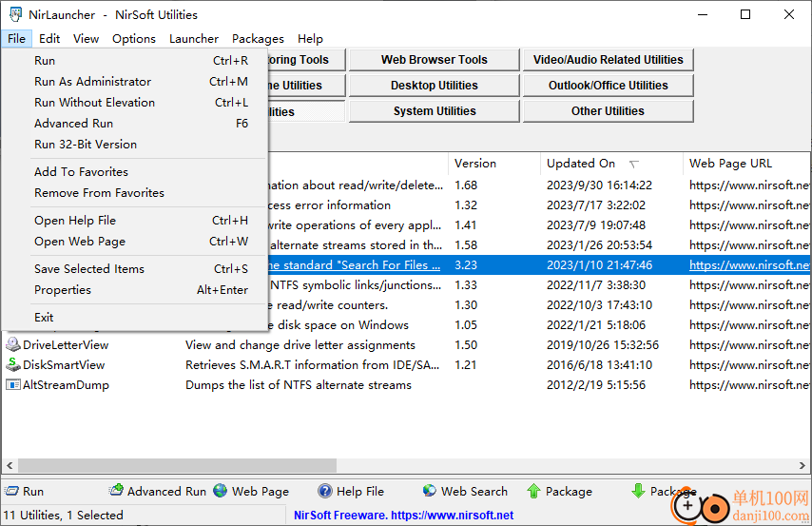The image size is (812, 526).
Task: Click "Dumps the list of NTFS alternate streams" text
Action: [x=299, y=385]
